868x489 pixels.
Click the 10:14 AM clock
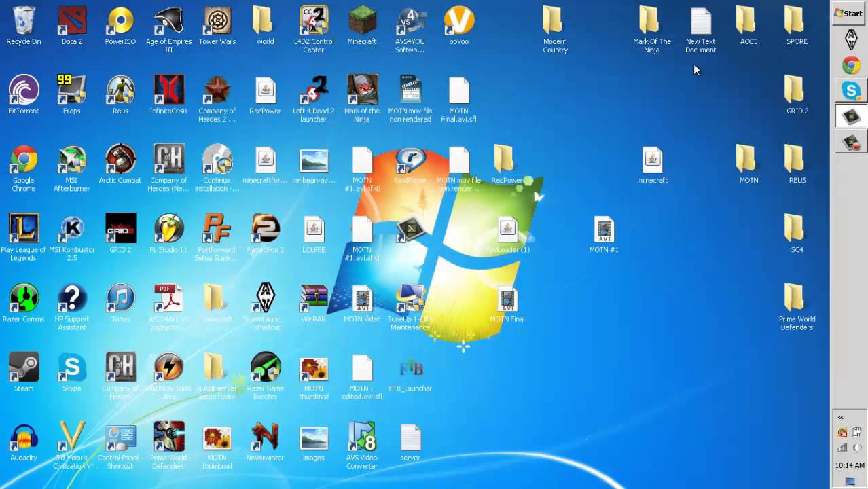(x=850, y=465)
